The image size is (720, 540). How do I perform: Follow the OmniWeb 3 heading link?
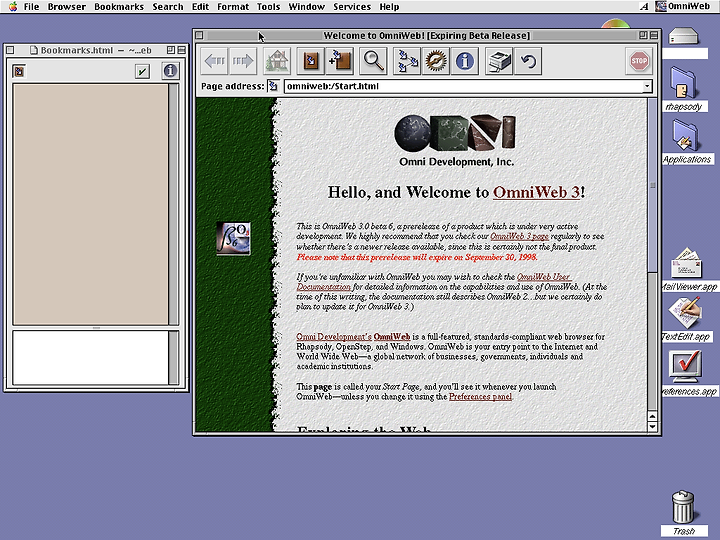[x=536, y=192]
